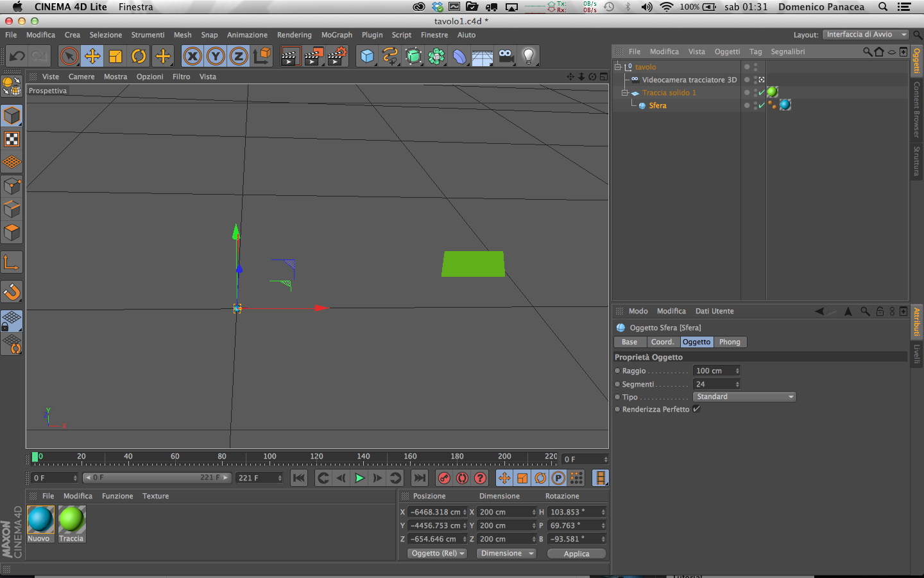
Task: Click the Applica button
Action: (576, 554)
